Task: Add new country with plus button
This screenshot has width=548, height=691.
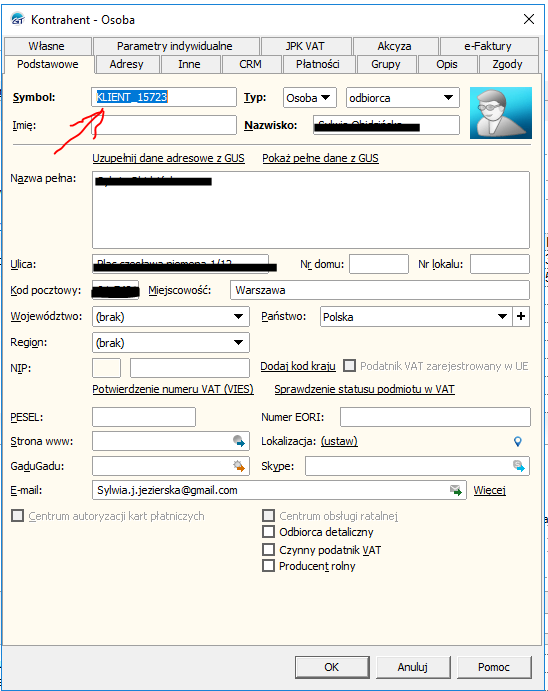Action: point(521,316)
